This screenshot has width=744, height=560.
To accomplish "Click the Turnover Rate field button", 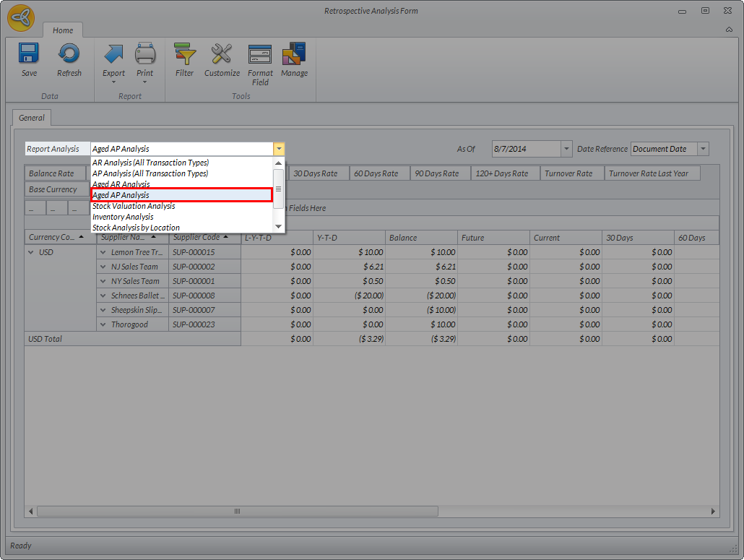I will point(568,173).
